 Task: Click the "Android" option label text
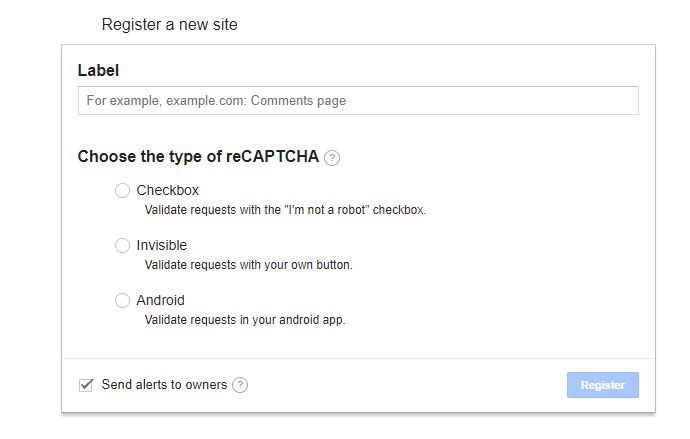(161, 300)
